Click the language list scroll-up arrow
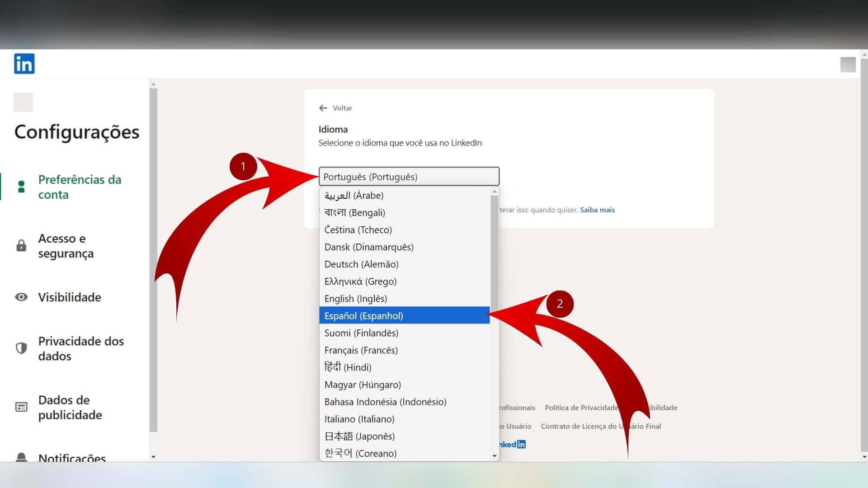Screen dimensions: 868x488 (495, 192)
